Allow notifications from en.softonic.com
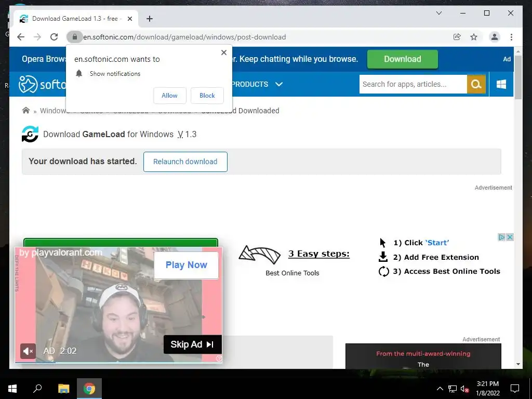This screenshot has height=399, width=532. point(170,96)
